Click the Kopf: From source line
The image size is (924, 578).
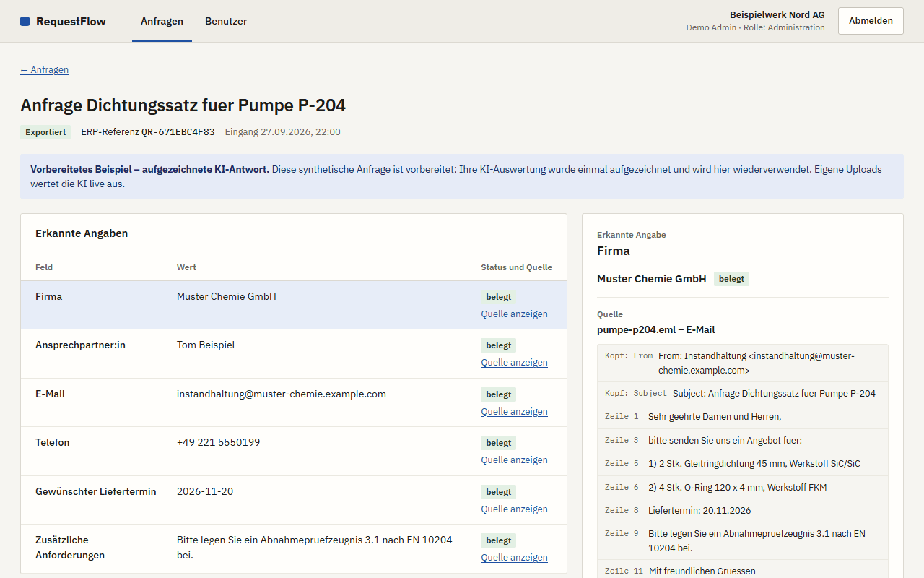pyautogui.click(x=743, y=363)
